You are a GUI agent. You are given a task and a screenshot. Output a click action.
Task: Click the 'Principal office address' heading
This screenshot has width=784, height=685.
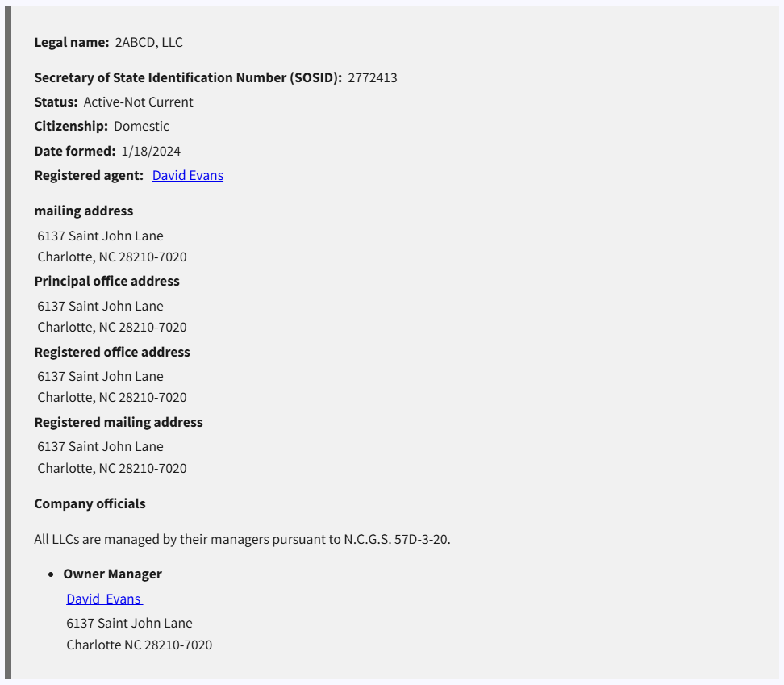(106, 281)
